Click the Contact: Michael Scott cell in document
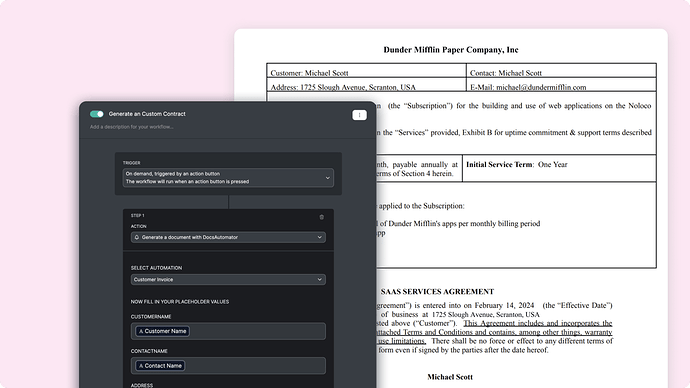690x388 pixels. [x=561, y=71]
